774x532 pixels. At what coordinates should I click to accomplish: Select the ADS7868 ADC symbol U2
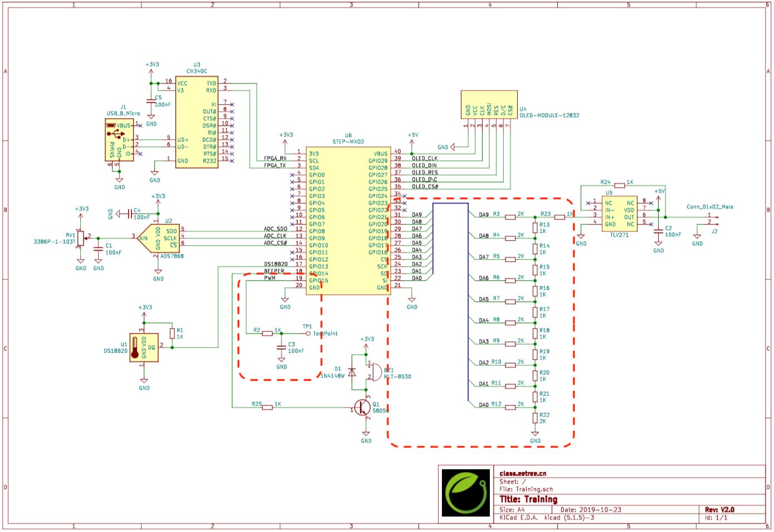pos(159,238)
